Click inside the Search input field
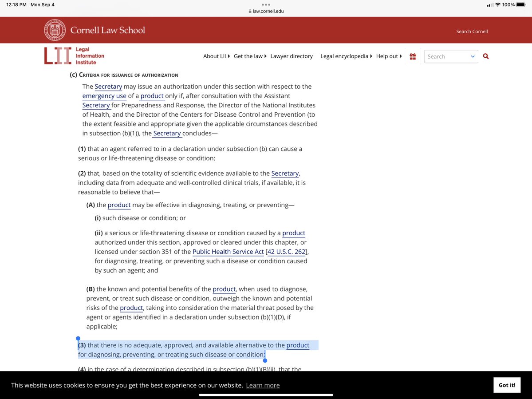The height and width of the screenshot is (399, 532). point(446,56)
